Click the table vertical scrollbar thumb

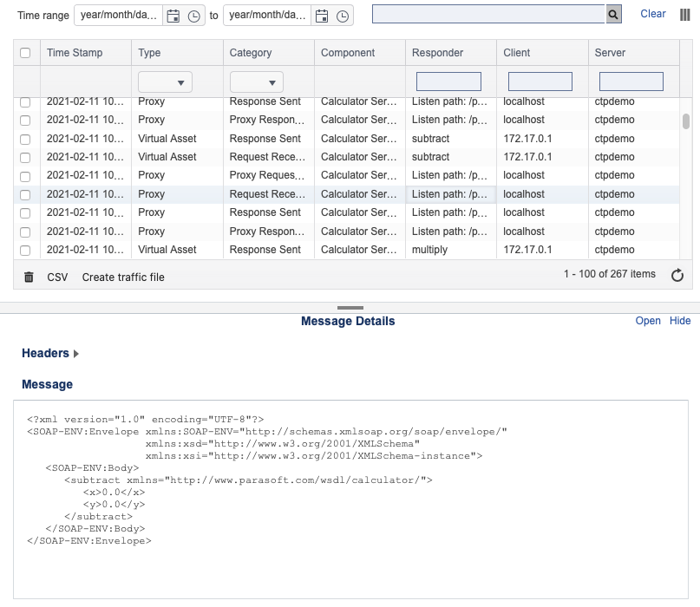coord(686,121)
